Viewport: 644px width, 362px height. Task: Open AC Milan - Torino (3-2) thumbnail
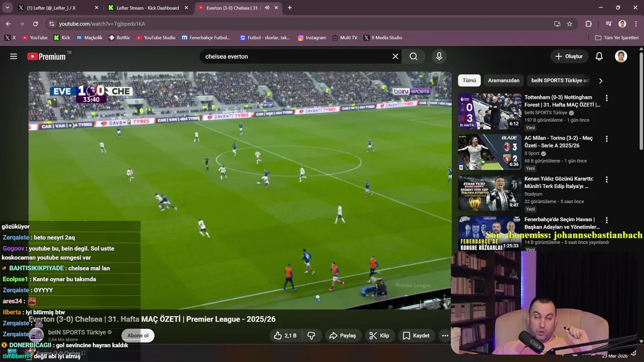point(490,152)
